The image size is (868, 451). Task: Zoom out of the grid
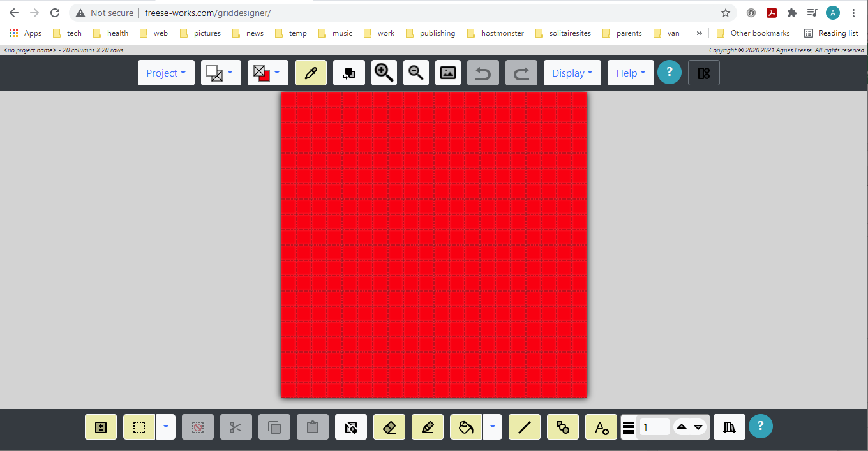tap(416, 72)
